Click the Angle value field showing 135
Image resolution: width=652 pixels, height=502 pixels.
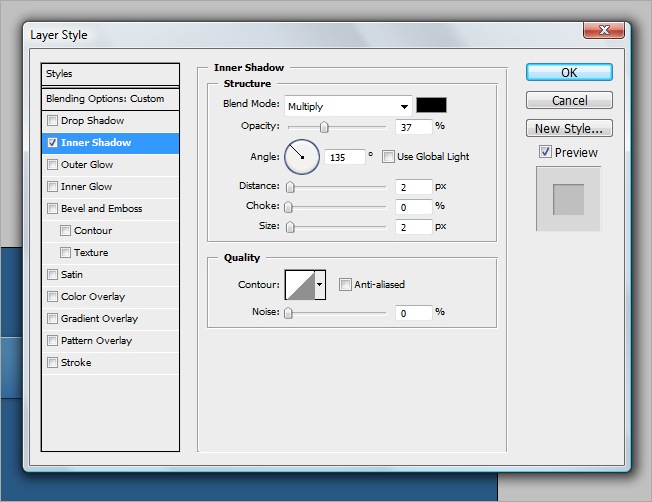click(345, 157)
